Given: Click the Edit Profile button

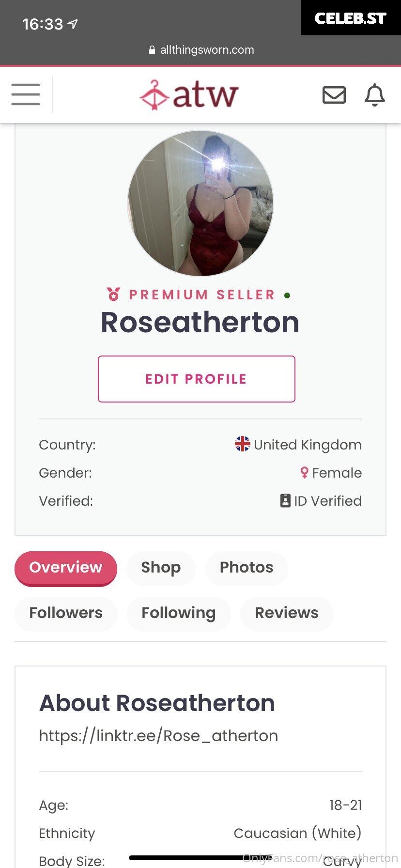Looking at the screenshot, I should click(197, 379).
